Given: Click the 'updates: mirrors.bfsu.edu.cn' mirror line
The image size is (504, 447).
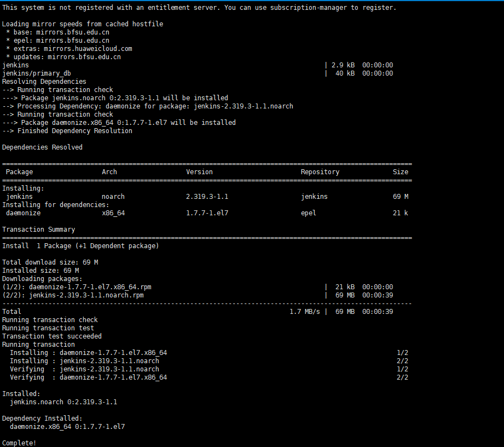Looking at the screenshot, I should pos(63,57).
